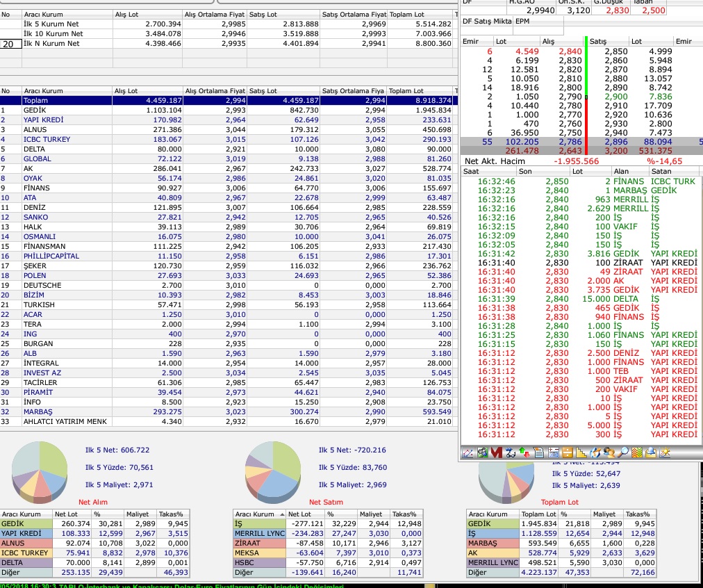
Task: Click the MEKSA cell in Net Satım table
Action: point(260,553)
